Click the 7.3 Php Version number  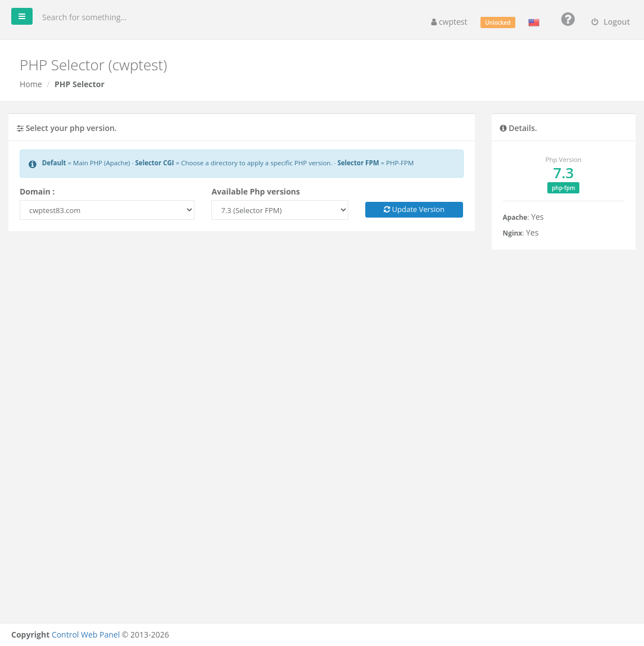click(563, 173)
